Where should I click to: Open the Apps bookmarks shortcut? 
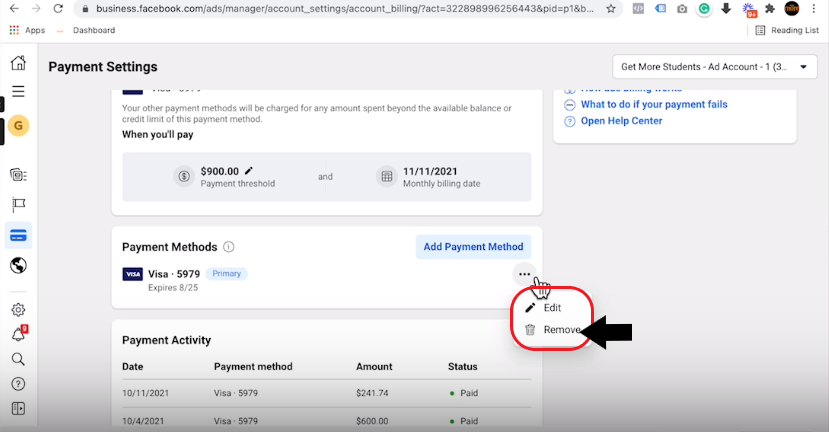(27, 30)
